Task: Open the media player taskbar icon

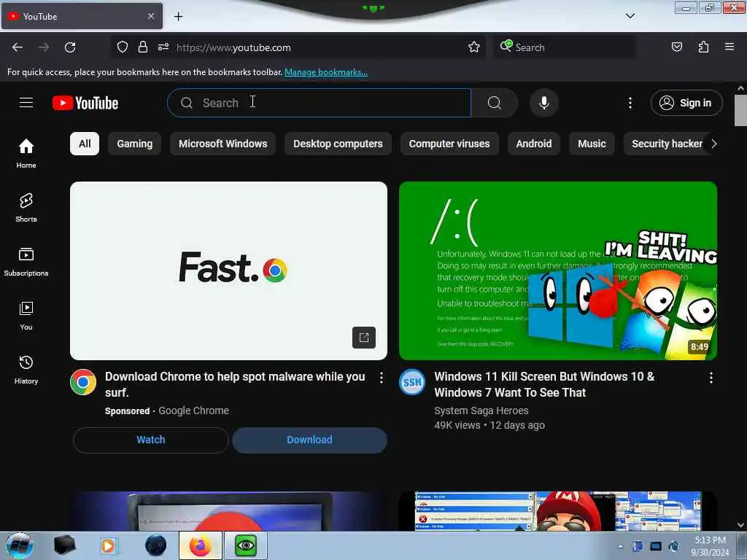Action: [x=108, y=545]
